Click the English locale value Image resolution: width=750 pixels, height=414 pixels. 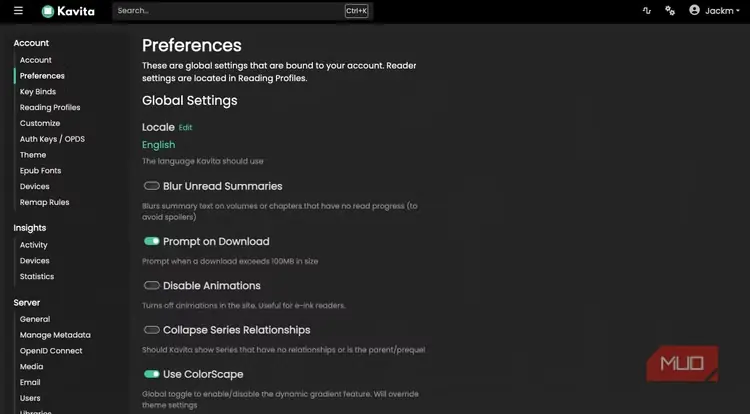tap(158, 145)
